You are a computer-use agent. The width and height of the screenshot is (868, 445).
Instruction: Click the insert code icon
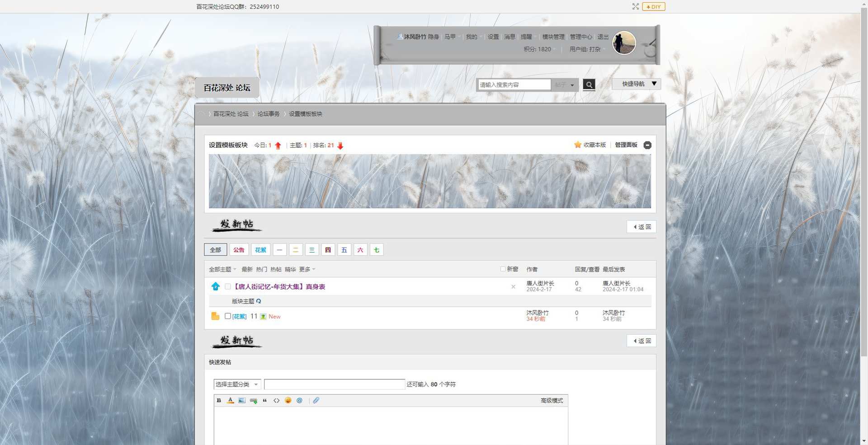click(276, 401)
